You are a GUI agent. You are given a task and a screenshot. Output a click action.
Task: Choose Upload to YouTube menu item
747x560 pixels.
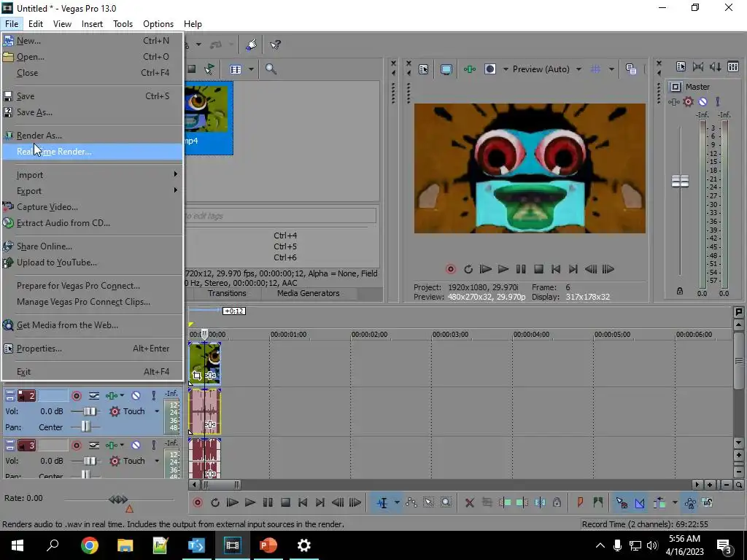93,262
